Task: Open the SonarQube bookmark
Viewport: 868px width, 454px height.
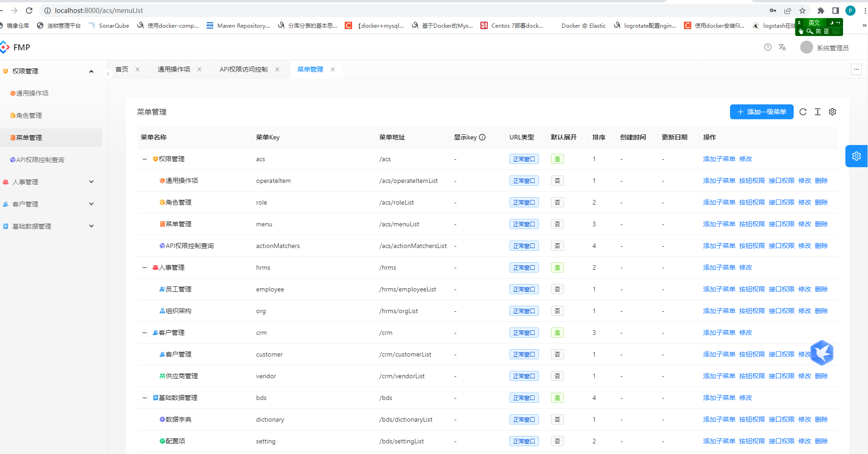Action: (x=109, y=25)
